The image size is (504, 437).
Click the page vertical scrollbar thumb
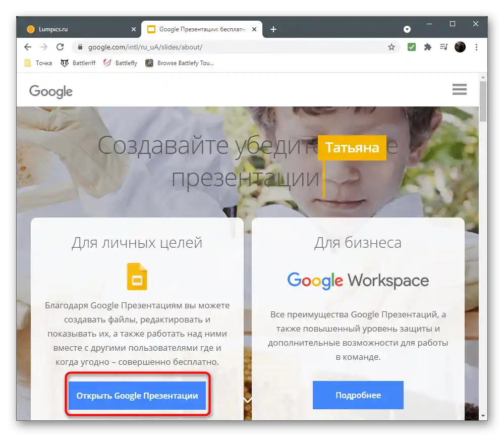483,101
